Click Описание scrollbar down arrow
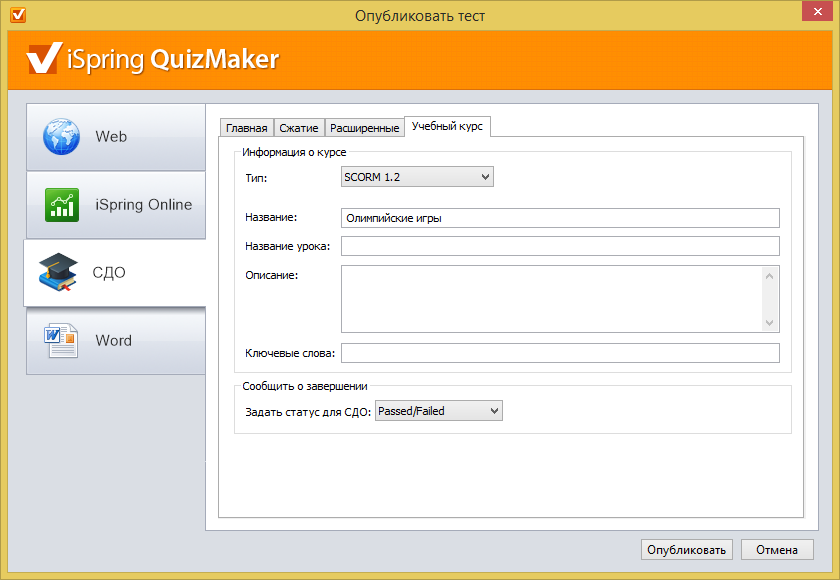Screen dimensions: 840x580 (769, 322)
